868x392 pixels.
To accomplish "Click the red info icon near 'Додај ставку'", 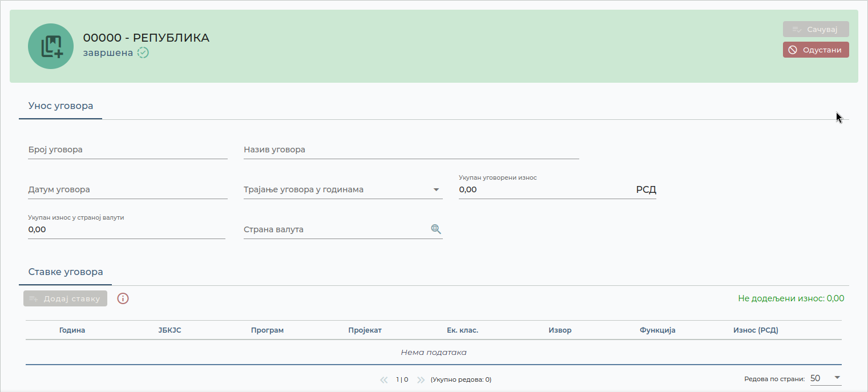I will pyautogui.click(x=123, y=298).
